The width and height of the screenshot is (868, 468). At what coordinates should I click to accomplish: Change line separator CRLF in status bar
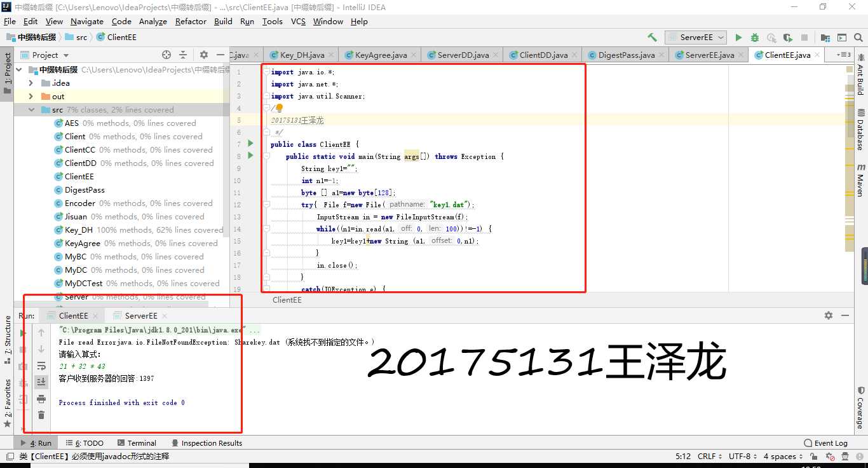tap(710, 457)
